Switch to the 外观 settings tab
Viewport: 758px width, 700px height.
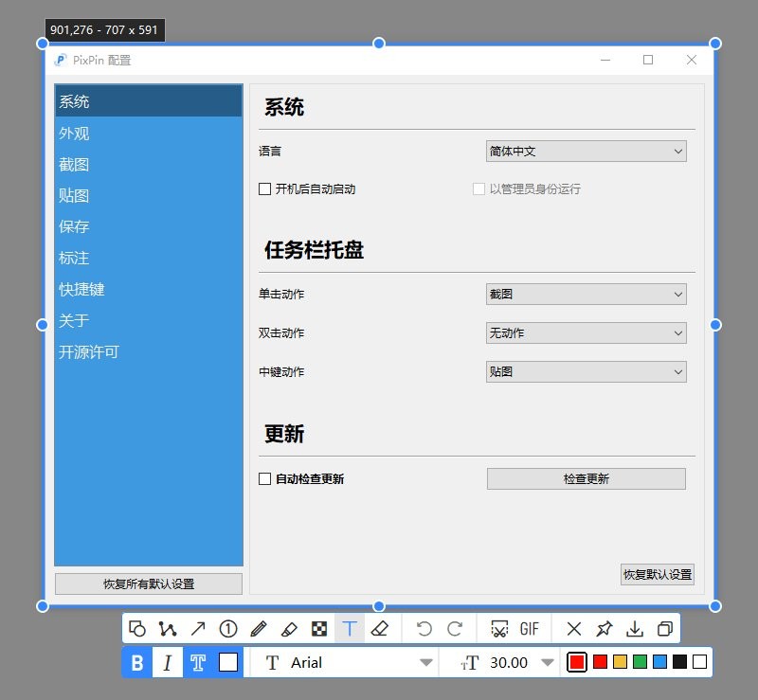pyautogui.click(x=74, y=133)
